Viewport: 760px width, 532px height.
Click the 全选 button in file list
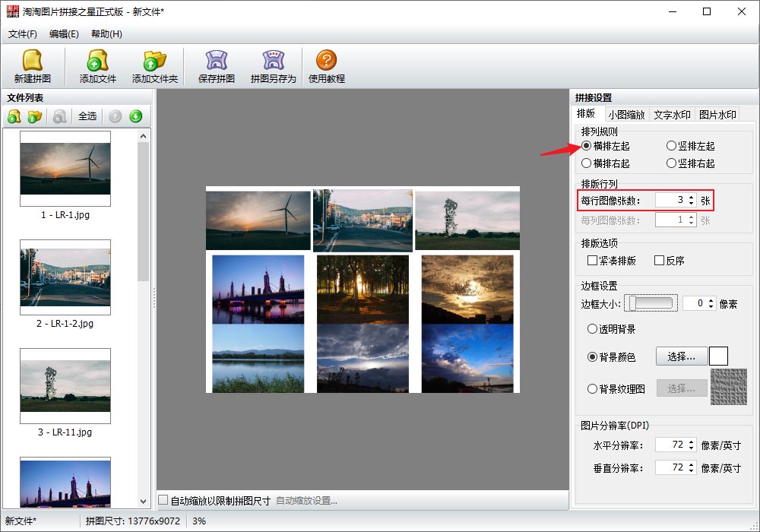coord(87,116)
